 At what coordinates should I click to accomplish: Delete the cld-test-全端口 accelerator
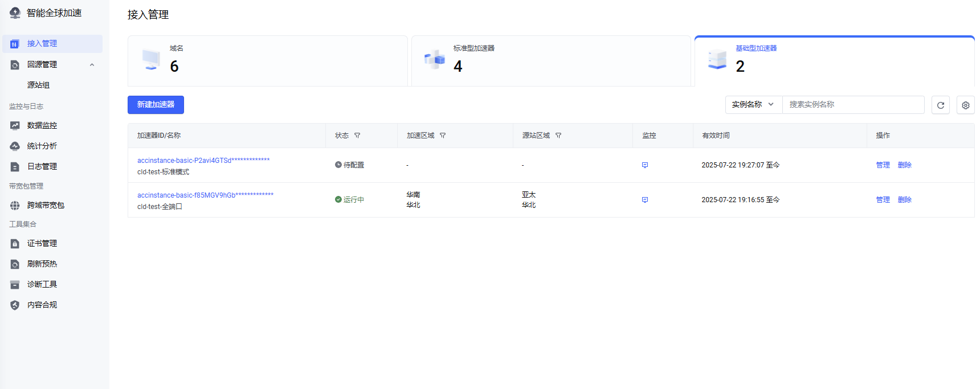point(904,200)
